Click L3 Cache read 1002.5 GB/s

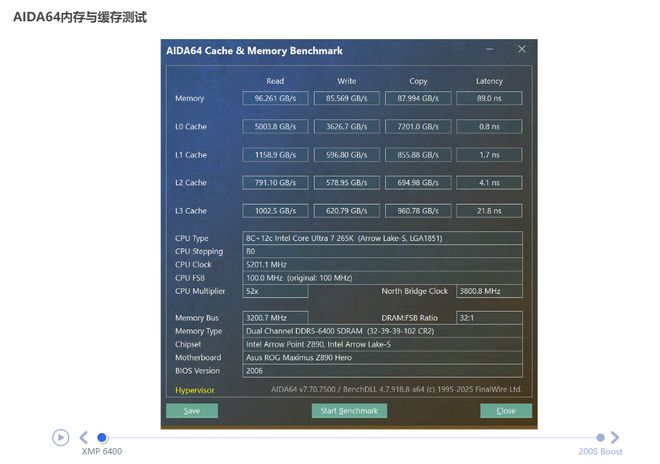[275, 211]
